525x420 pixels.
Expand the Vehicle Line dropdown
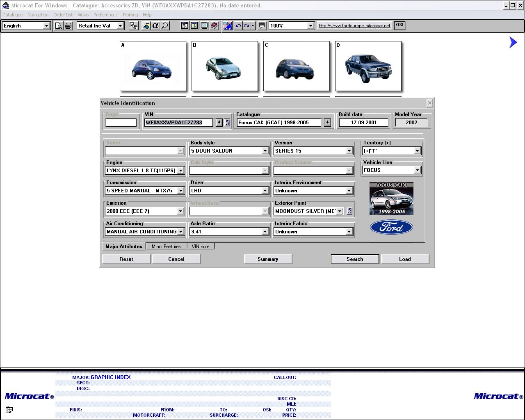[x=417, y=170]
